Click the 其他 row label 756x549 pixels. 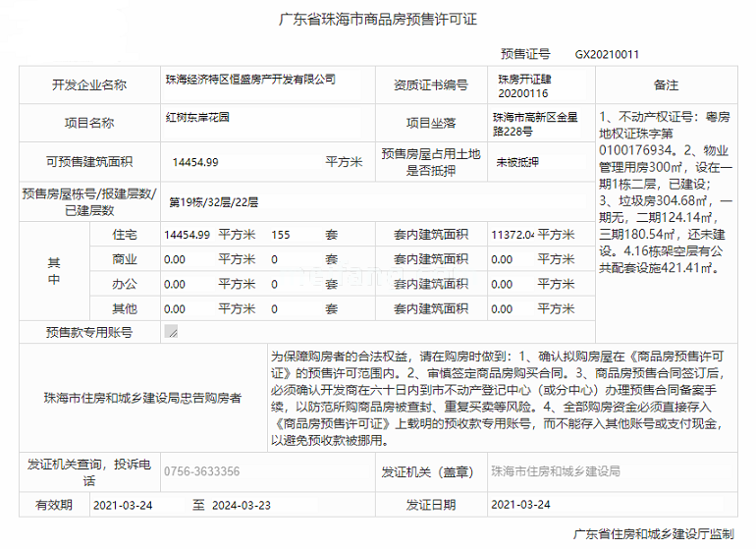(x=125, y=308)
